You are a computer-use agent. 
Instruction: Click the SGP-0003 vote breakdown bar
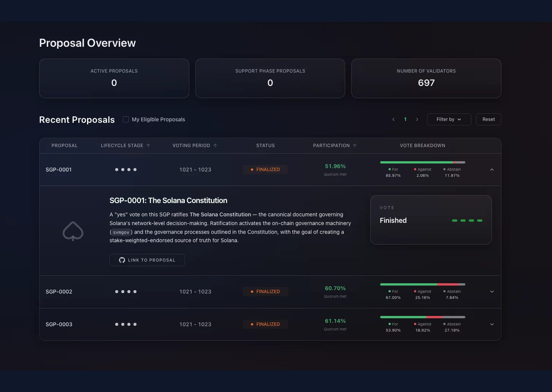(423, 317)
